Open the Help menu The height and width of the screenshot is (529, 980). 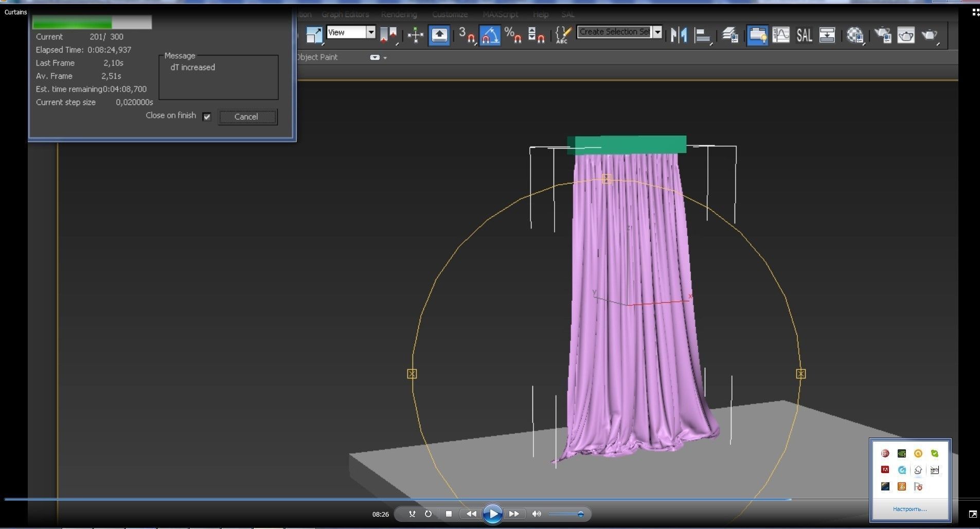click(540, 14)
